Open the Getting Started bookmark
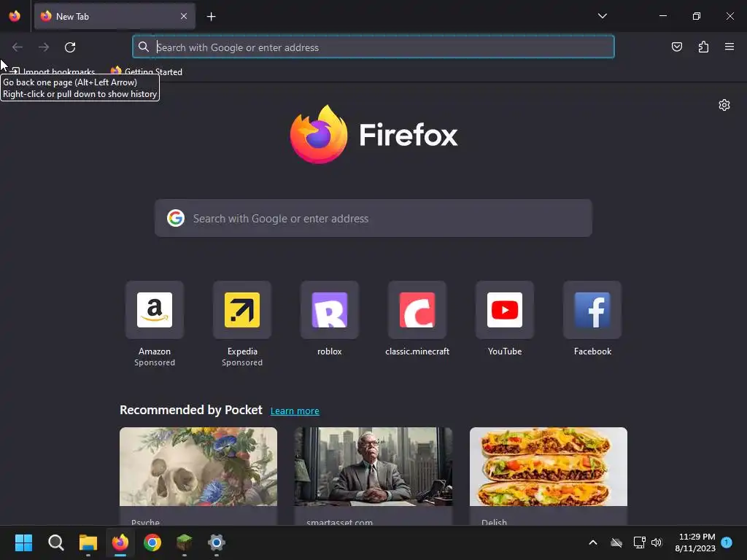The image size is (747, 560). 146,72
